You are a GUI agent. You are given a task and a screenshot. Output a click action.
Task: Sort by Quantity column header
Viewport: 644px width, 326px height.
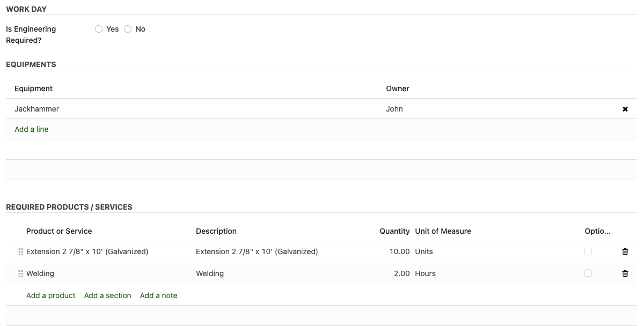tap(394, 231)
